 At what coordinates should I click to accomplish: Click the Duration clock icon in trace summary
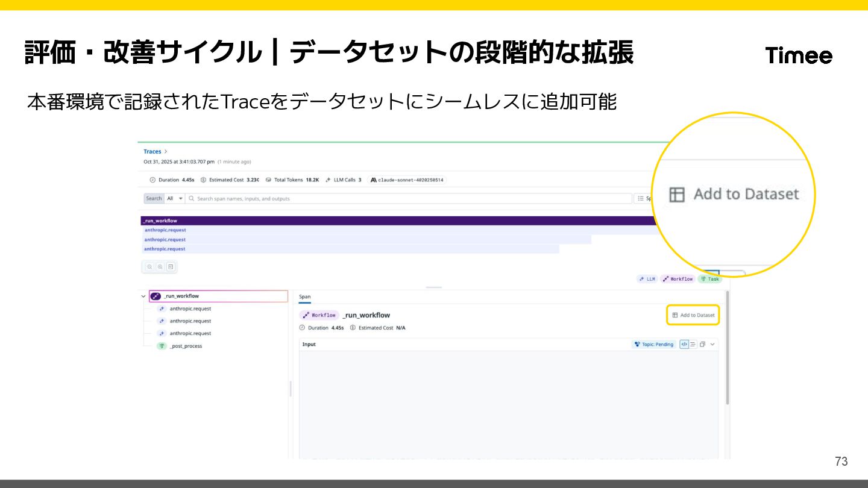click(153, 180)
